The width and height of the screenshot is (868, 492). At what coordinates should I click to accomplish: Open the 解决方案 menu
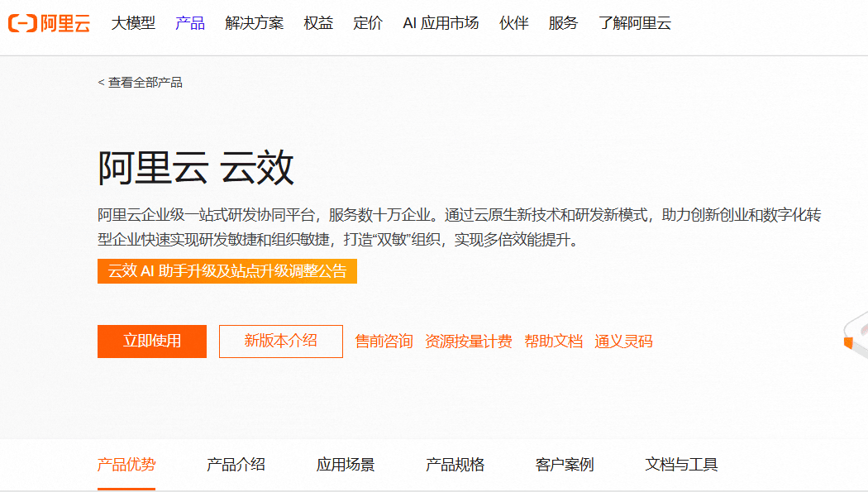tap(254, 23)
